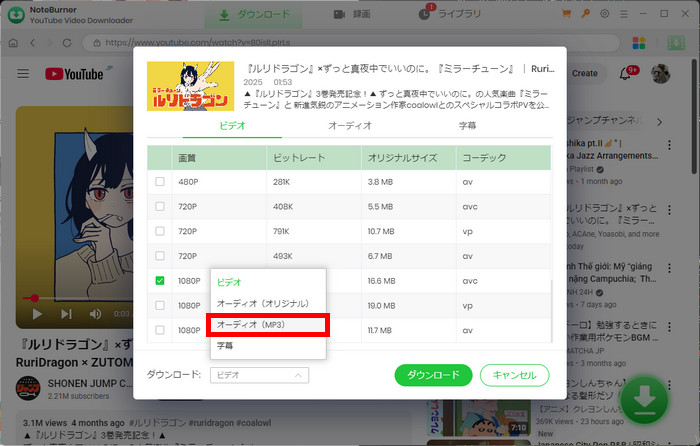Check the 720P 791K row checkbox
700x446 pixels.
tap(160, 231)
